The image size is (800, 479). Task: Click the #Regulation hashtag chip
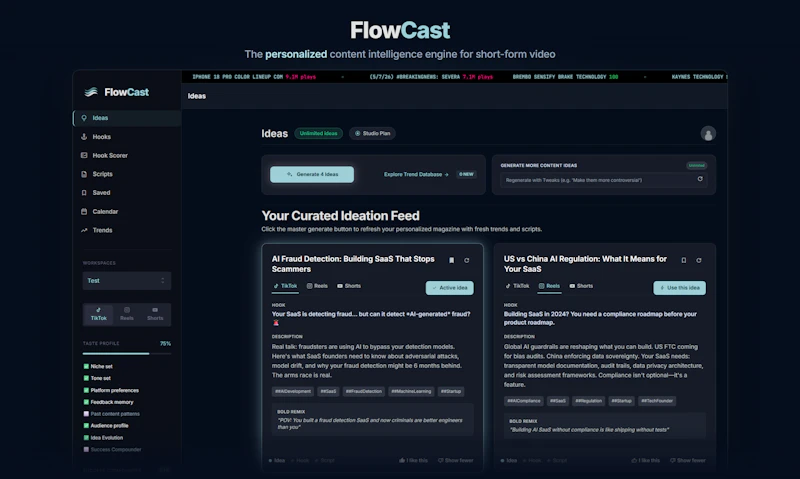coord(589,401)
